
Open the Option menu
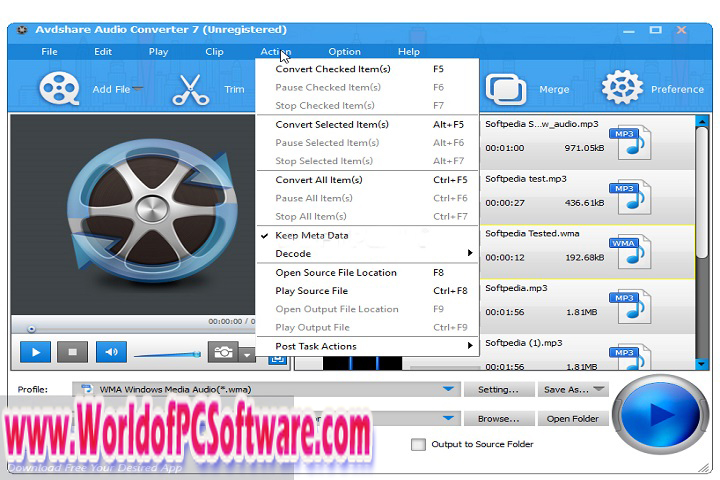click(344, 51)
